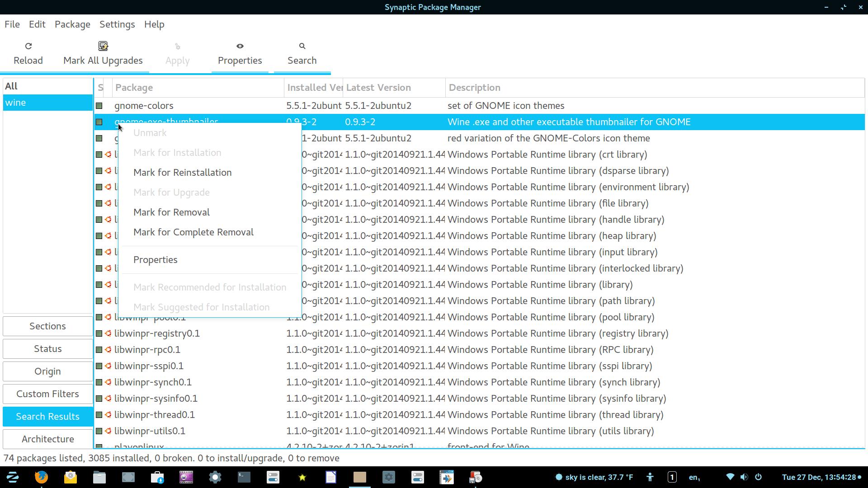Open Firefox from the taskbar
This screenshot has width=868, height=488.
[42, 477]
